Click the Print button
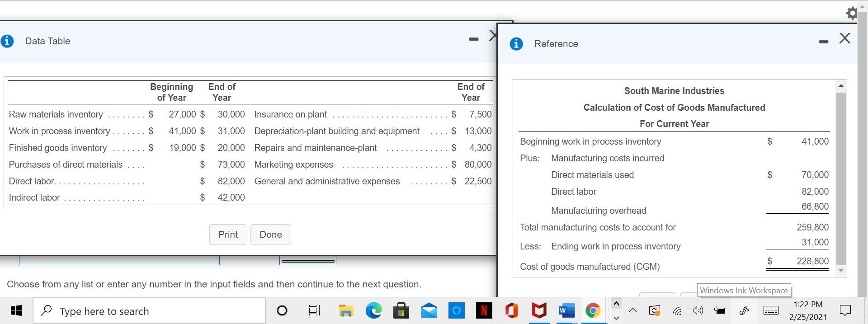This screenshot has height=324, width=868. coord(228,235)
